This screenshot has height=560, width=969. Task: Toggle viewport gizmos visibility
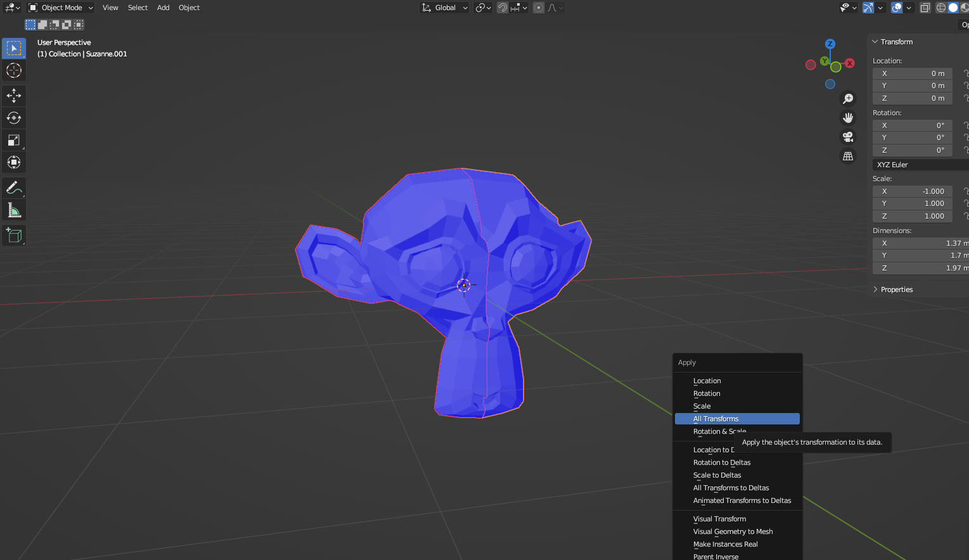click(868, 8)
